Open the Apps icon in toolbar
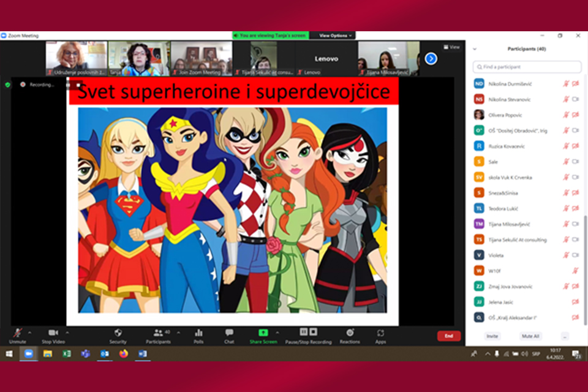This screenshot has height=392, width=588. 380,333
